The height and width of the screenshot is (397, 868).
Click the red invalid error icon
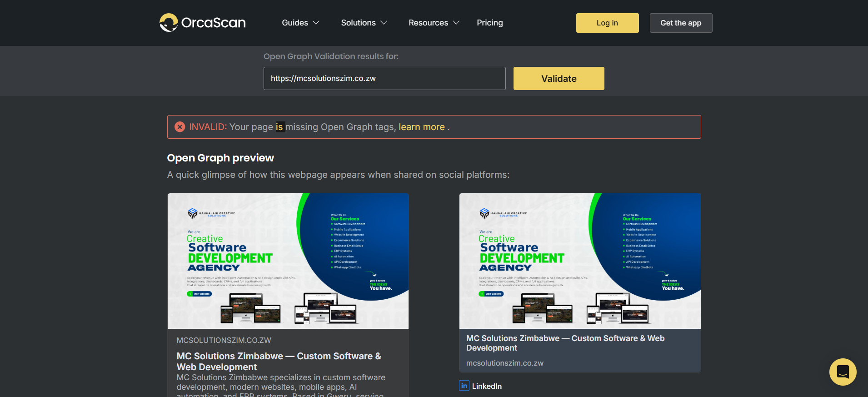pos(180,127)
